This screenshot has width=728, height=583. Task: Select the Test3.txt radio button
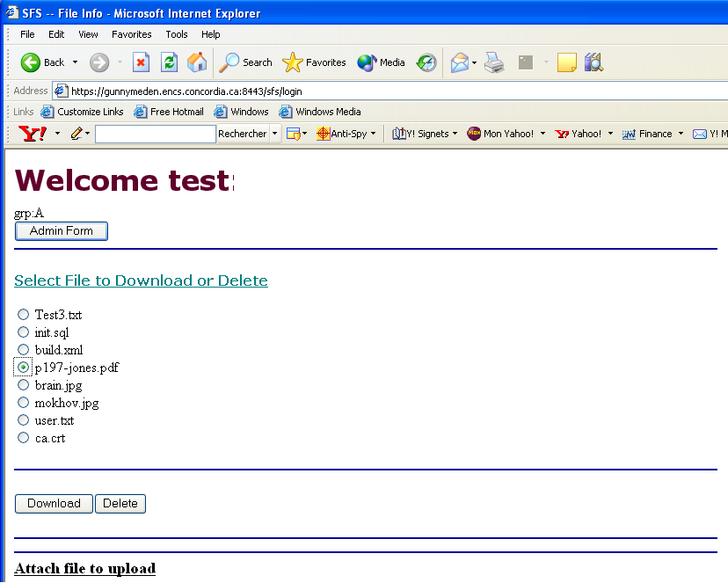(x=24, y=315)
